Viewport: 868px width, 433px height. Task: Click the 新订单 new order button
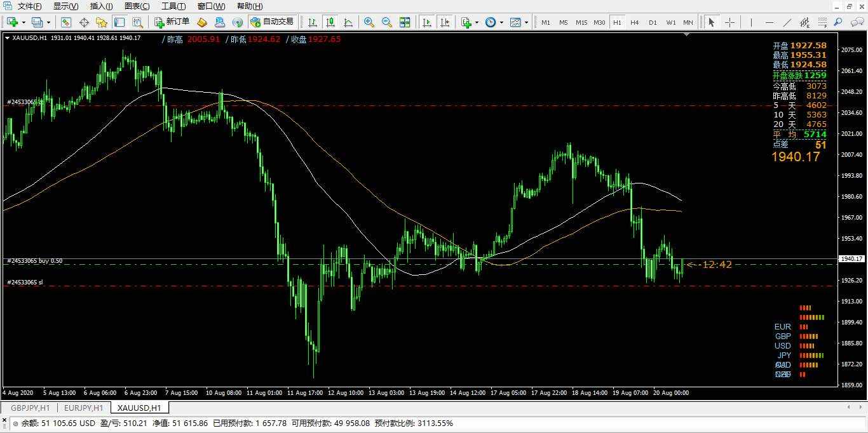[172, 22]
